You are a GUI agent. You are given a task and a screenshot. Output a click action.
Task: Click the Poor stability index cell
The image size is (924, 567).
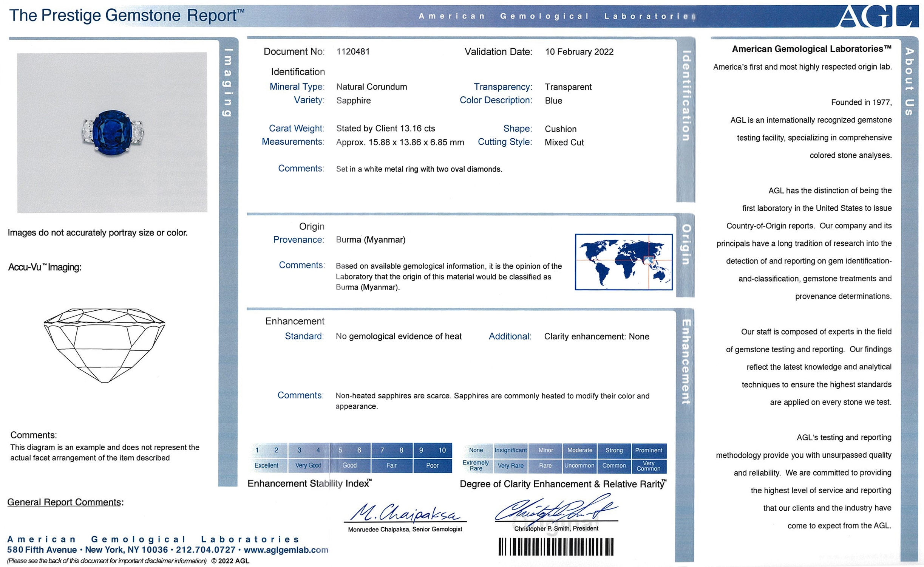[432, 465]
